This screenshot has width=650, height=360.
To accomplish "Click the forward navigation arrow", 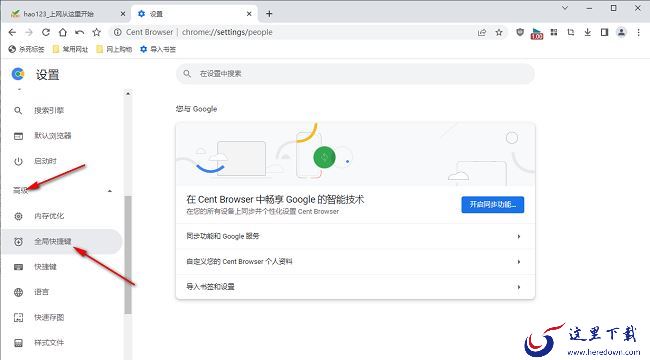I will [29, 32].
